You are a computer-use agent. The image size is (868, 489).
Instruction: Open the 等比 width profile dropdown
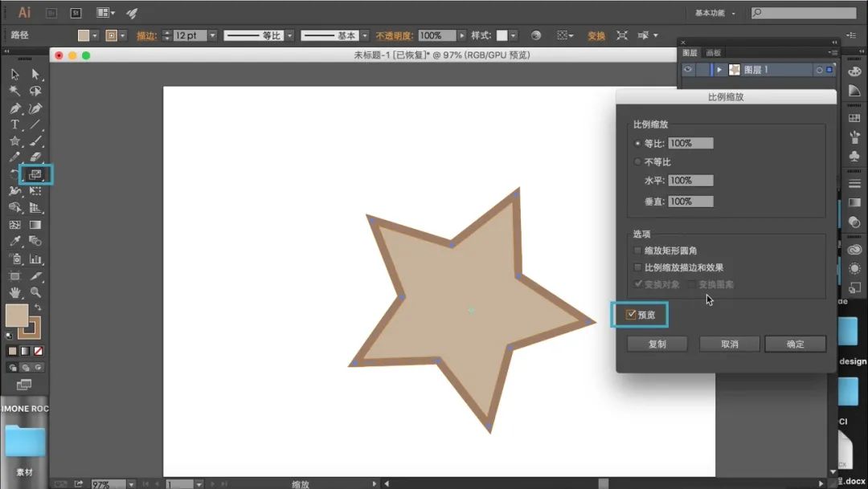[x=289, y=35]
